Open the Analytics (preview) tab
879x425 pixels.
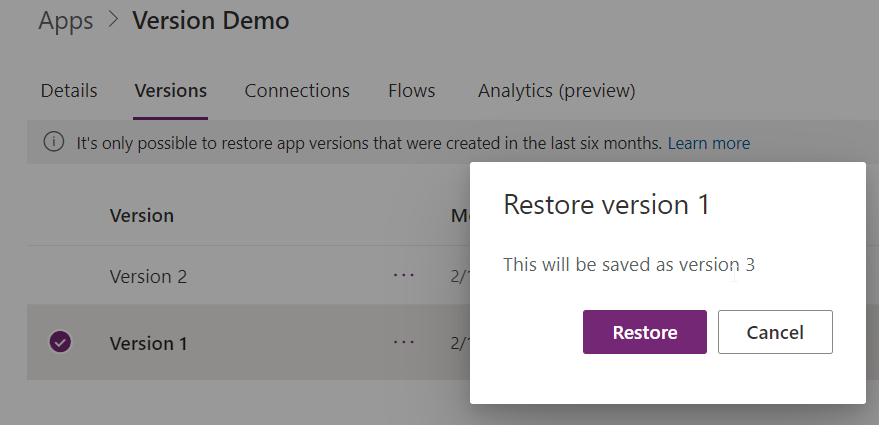pos(557,91)
